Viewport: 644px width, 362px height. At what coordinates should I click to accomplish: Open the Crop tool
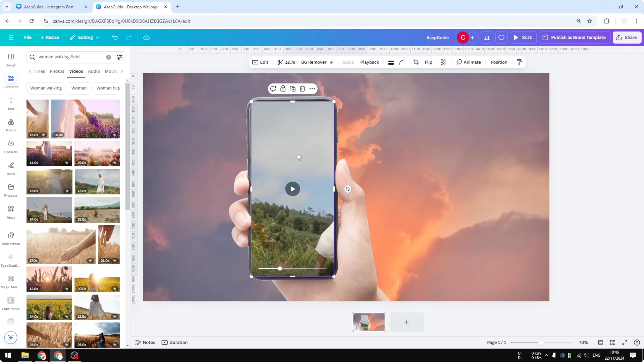[x=416, y=62]
